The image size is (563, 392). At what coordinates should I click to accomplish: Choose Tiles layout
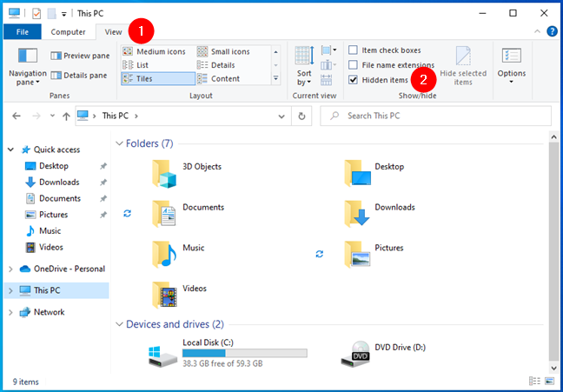[158, 79]
